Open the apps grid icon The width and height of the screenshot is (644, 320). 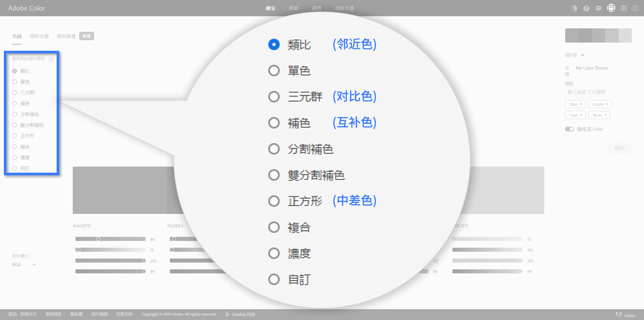(x=624, y=8)
